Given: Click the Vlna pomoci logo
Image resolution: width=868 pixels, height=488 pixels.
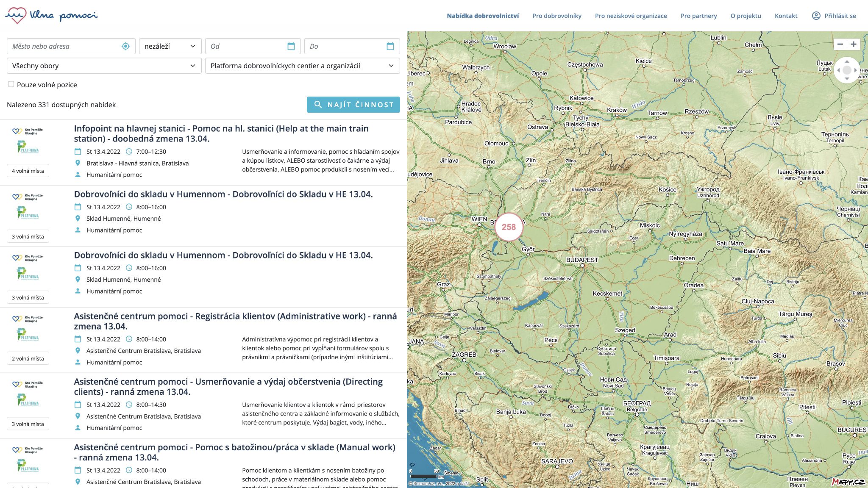Looking at the screenshot, I should click(x=51, y=16).
